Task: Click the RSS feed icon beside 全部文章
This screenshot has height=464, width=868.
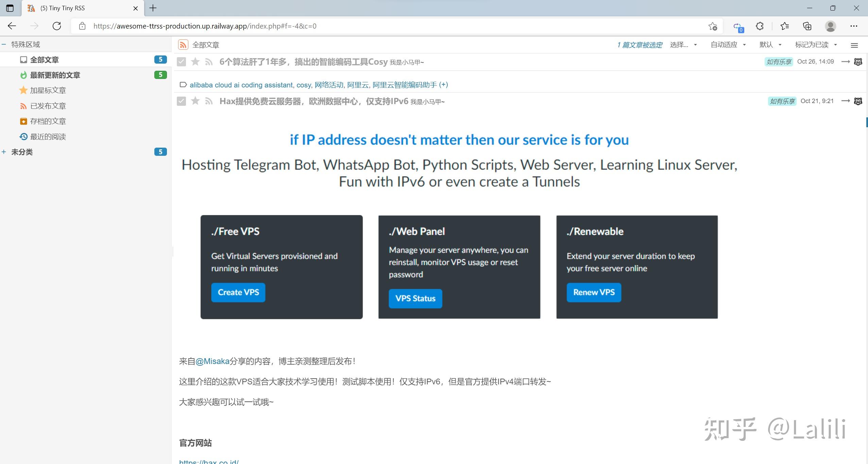Action: tap(183, 44)
